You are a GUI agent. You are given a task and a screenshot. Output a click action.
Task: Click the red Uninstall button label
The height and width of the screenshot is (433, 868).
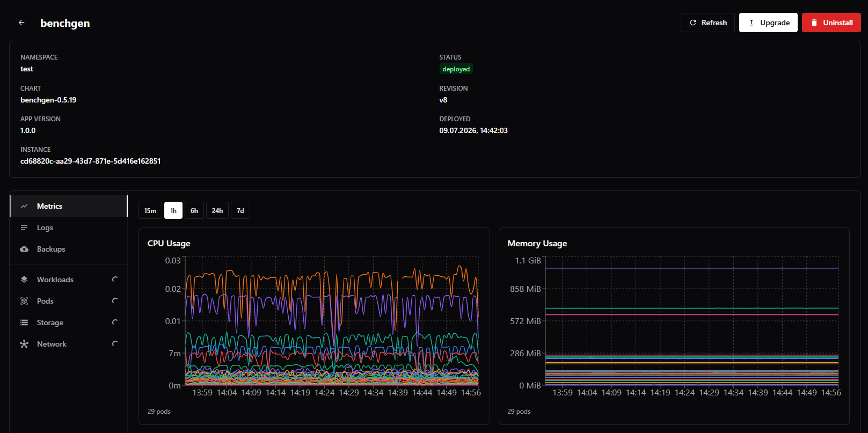click(x=838, y=23)
